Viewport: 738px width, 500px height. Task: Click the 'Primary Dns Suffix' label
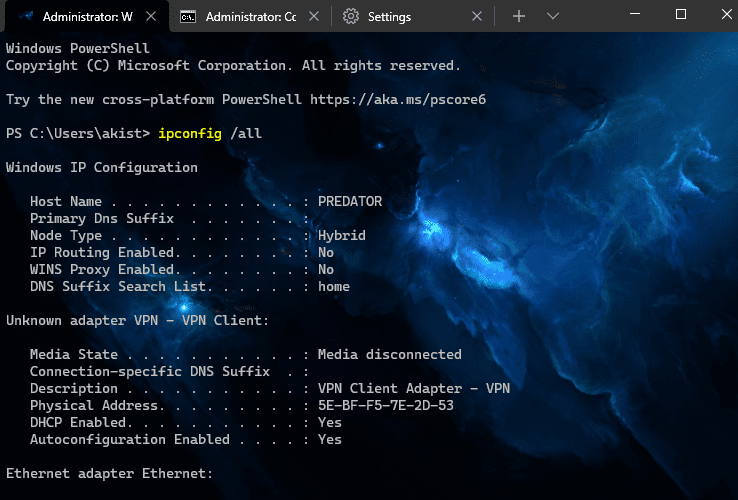pos(102,218)
